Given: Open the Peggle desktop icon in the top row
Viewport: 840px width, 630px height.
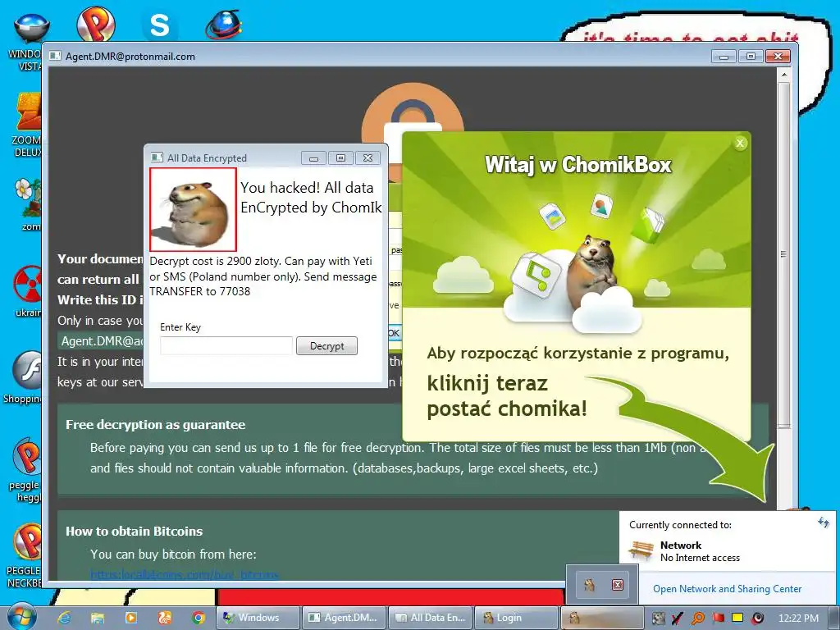Looking at the screenshot, I should (96, 24).
